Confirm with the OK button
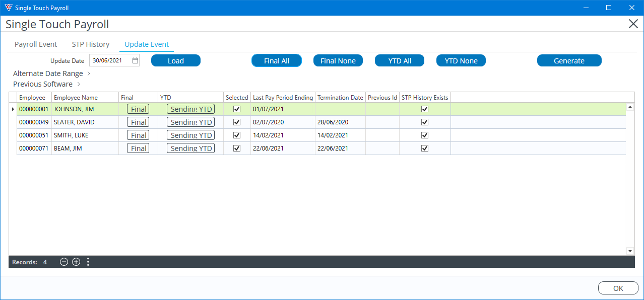The height and width of the screenshot is (300, 644). [618, 288]
